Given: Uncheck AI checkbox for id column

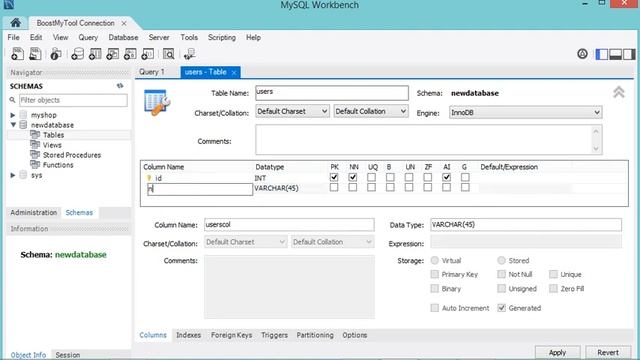Looking at the screenshot, I should [x=447, y=177].
